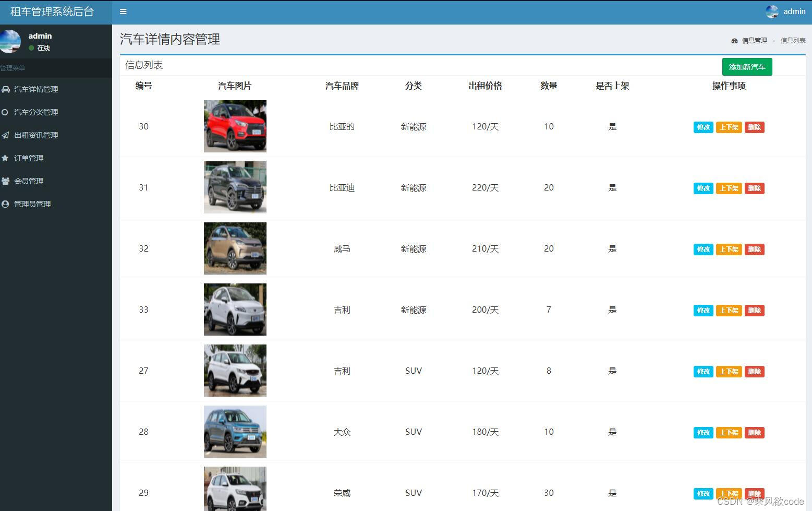812x511 pixels.
Task: Click 上下架 for car number 31
Action: pos(729,188)
